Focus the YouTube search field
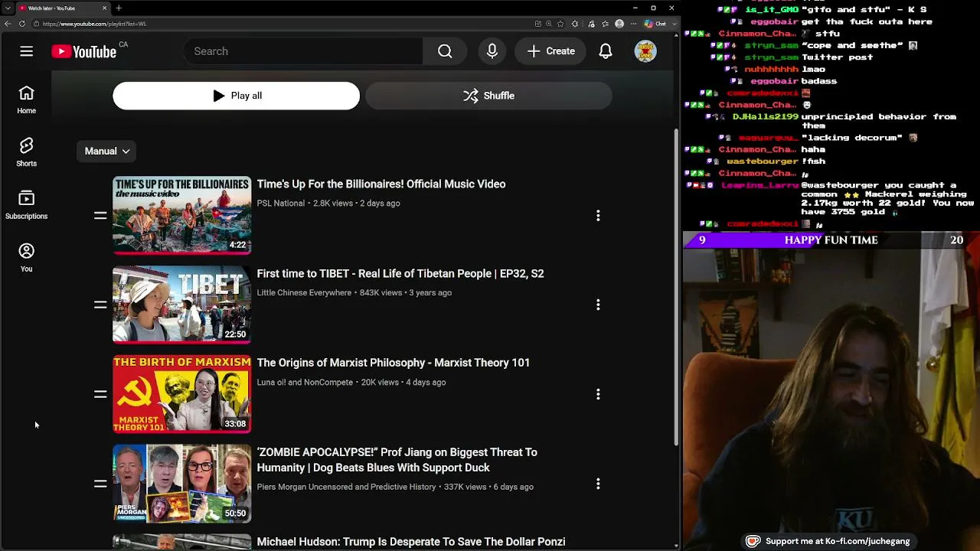The image size is (980, 551). tap(303, 51)
